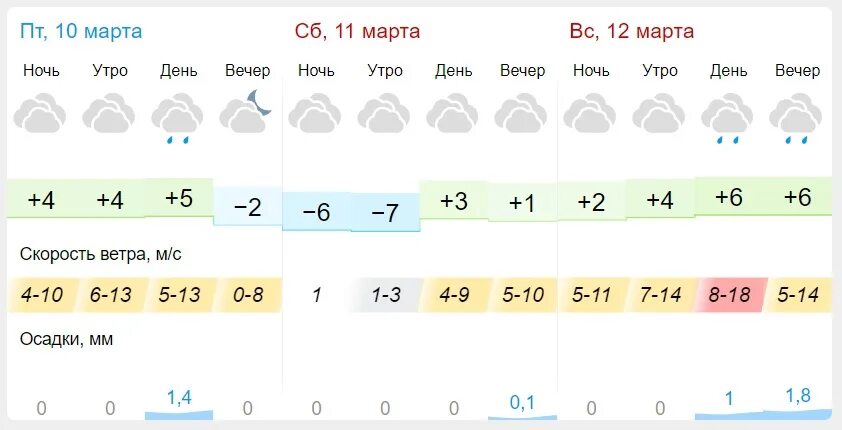842x430 pixels.
Task: Click the rainy cloud icon for Sunday evening
Action: 796,119
